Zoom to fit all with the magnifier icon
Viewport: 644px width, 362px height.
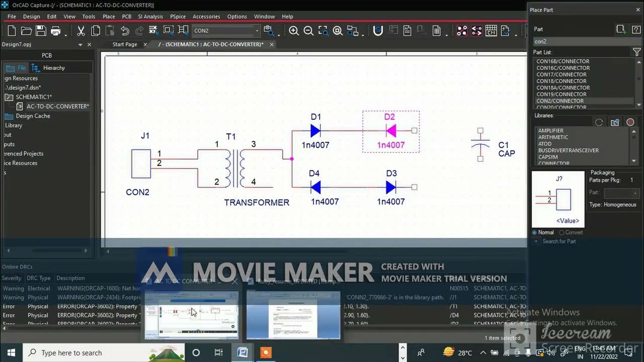[x=338, y=31]
